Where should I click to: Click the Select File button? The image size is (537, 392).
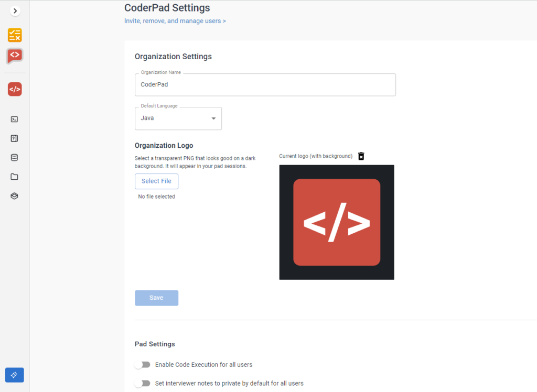(x=156, y=181)
